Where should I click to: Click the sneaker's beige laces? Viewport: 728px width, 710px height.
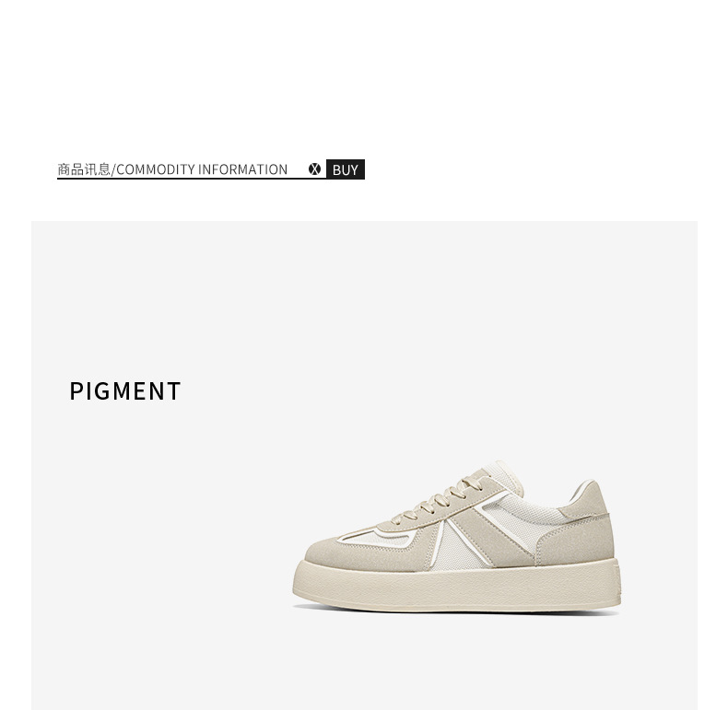[439, 499]
